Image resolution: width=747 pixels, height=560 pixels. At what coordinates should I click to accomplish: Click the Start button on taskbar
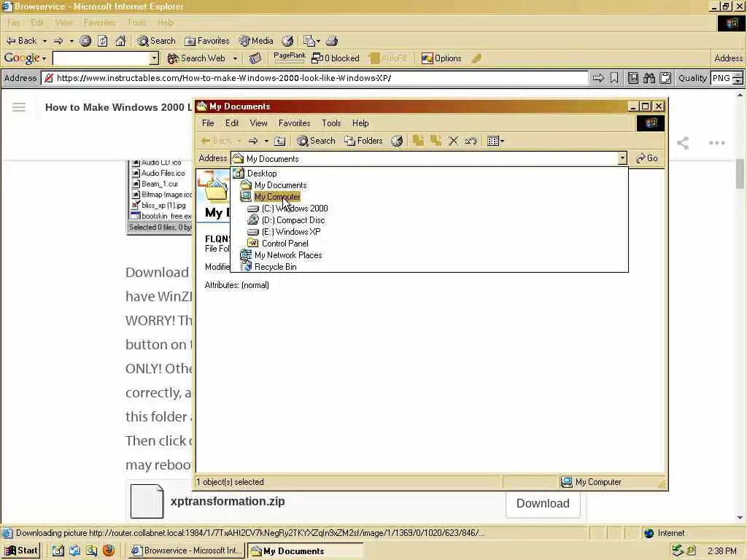coord(21,551)
